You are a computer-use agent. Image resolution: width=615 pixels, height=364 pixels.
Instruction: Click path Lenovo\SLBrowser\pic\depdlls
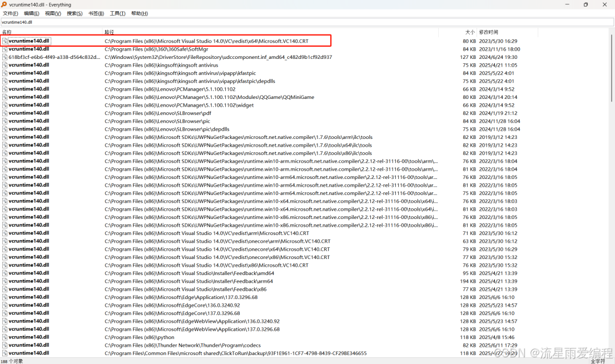[167, 129]
